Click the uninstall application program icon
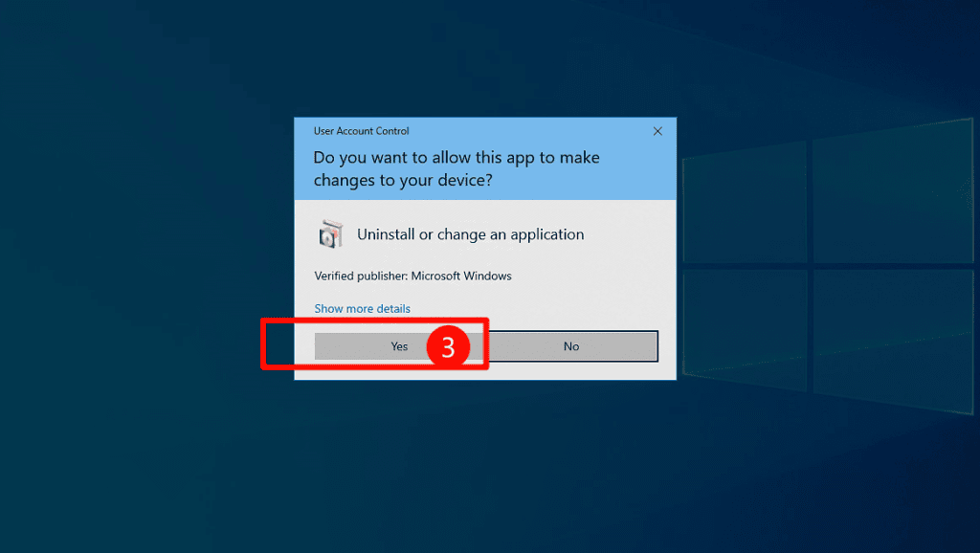Viewport: 980px width, 553px height. click(330, 234)
